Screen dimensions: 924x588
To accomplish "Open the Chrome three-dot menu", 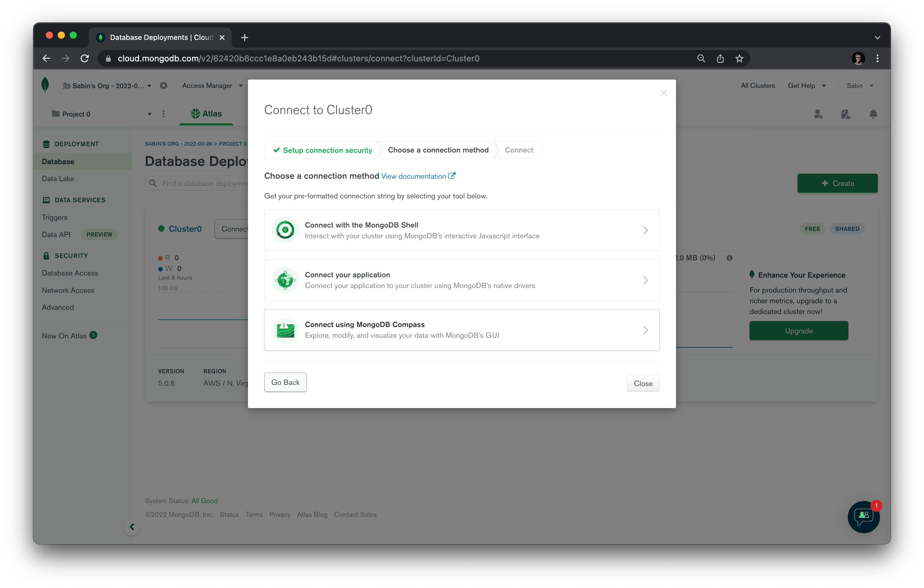I will pyautogui.click(x=878, y=58).
